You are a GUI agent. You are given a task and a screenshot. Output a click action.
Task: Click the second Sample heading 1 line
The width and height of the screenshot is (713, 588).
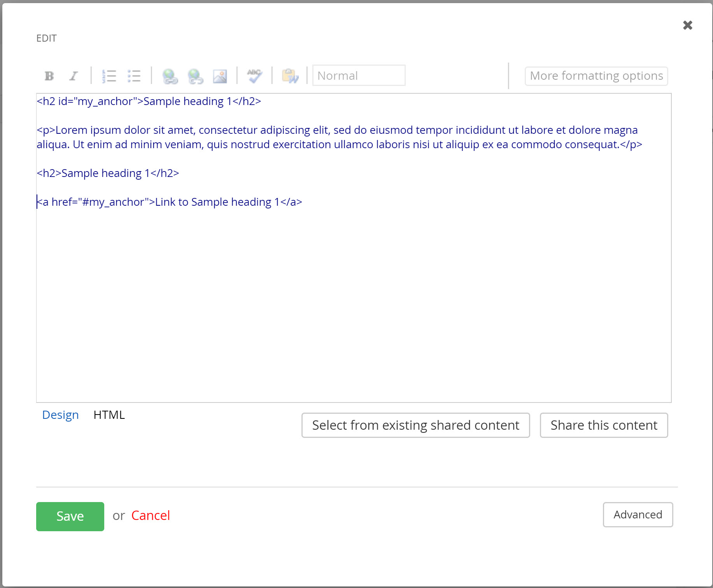(x=108, y=173)
